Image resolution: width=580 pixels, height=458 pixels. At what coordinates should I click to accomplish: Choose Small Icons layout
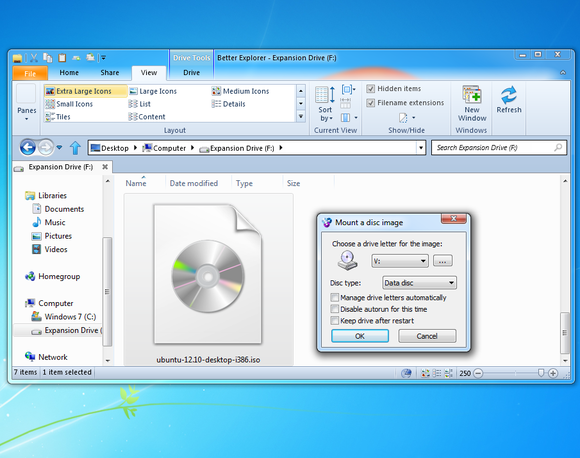click(69, 104)
